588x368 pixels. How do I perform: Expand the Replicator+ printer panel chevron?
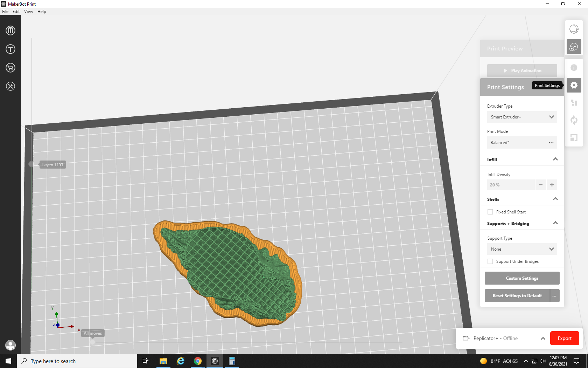coord(543,338)
